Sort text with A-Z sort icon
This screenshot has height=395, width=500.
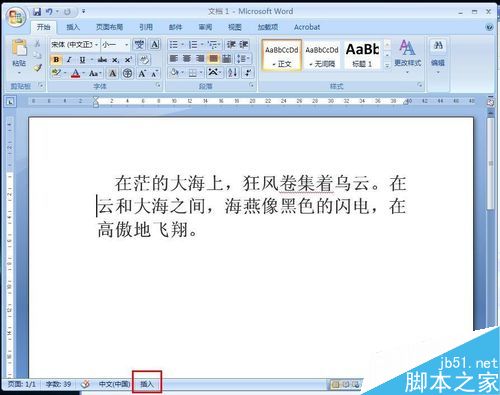click(x=233, y=72)
